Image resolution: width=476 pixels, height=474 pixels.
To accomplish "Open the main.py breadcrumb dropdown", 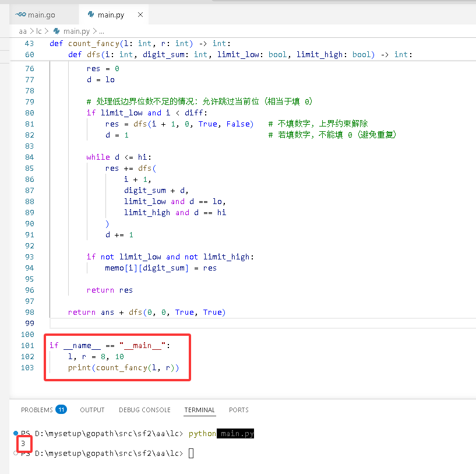I will coord(76,31).
